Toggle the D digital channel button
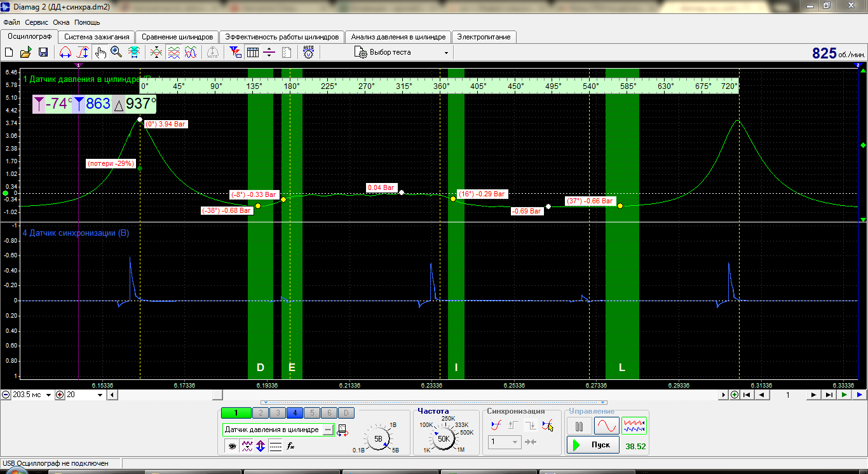 (346, 413)
